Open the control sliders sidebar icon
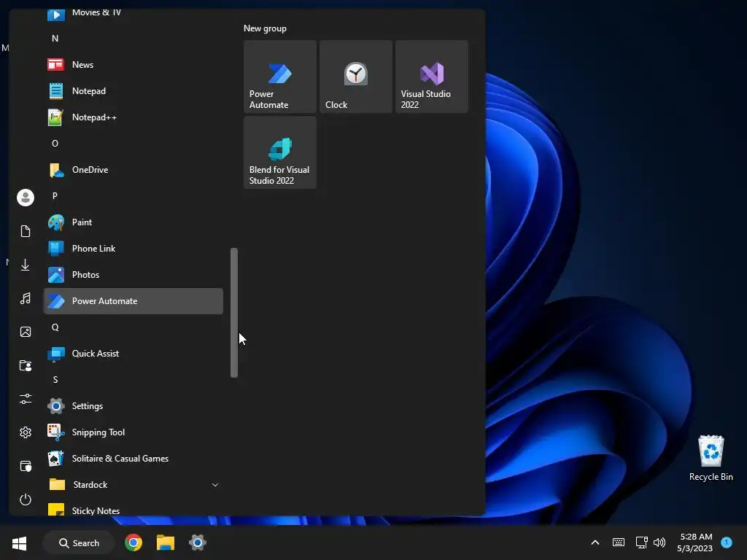Viewport: 747px width, 560px height. (26, 399)
